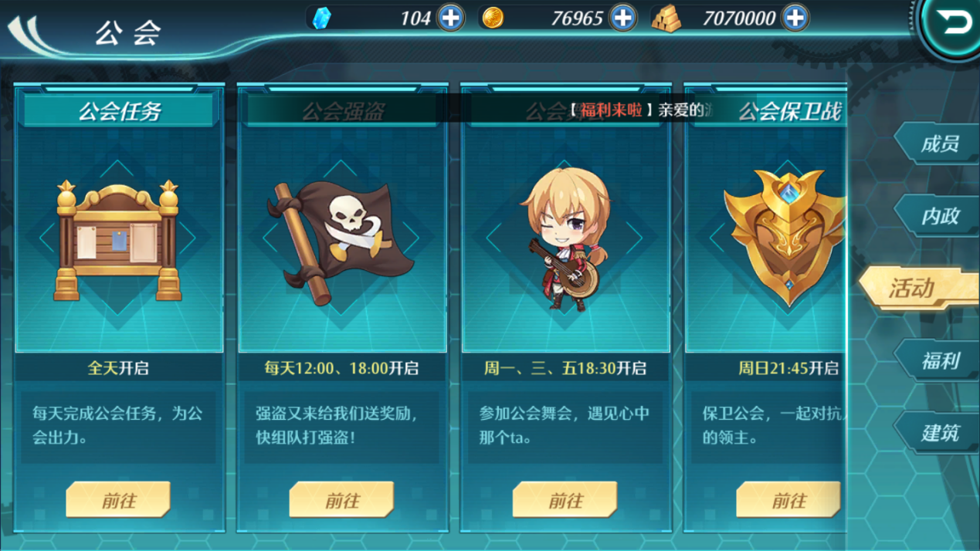Open the 福利 welfare tab
Viewport: 980px width, 551px height.
tap(939, 361)
